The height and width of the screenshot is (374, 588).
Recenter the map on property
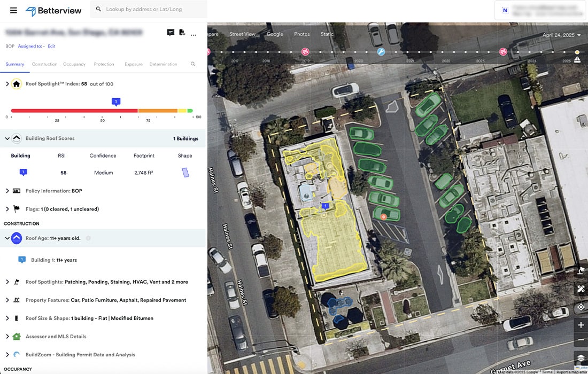click(581, 307)
